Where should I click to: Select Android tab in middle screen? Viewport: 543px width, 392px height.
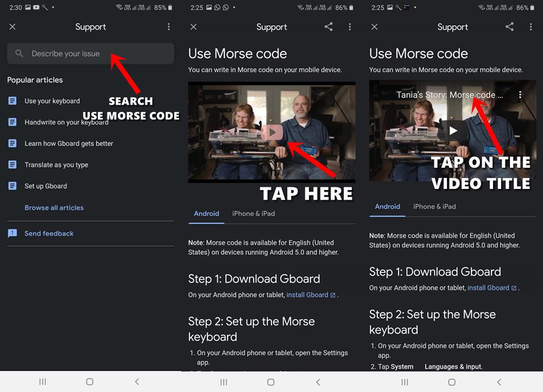point(206,214)
